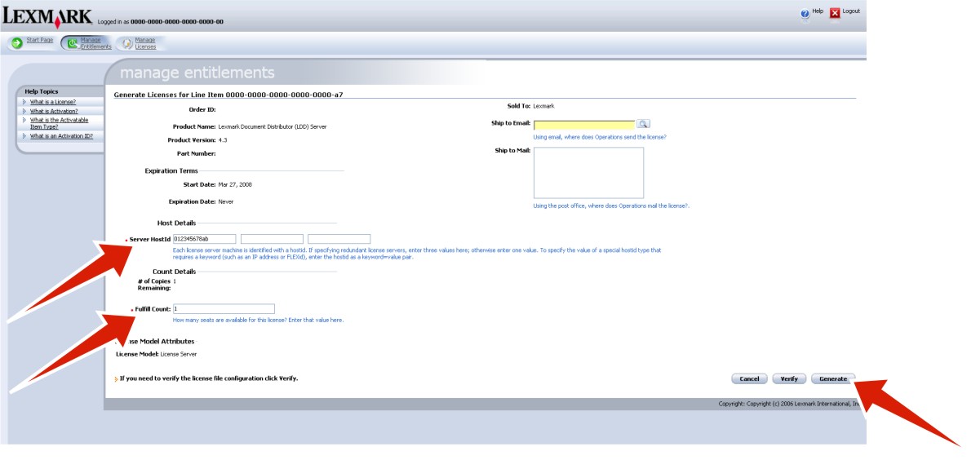Click the Logout link
This screenshot has height=460, width=980.
[851, 11]
